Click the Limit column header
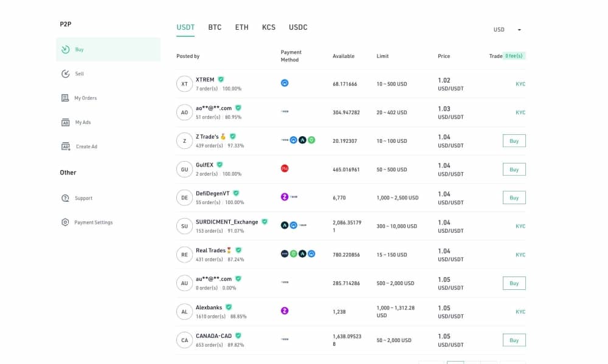The width and height of the screenshot is (608, 364). pos(382,56)
